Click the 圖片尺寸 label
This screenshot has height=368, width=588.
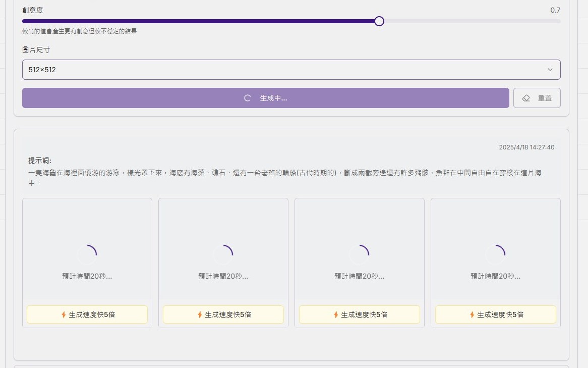pyautogui.click(x=36, y=50)
